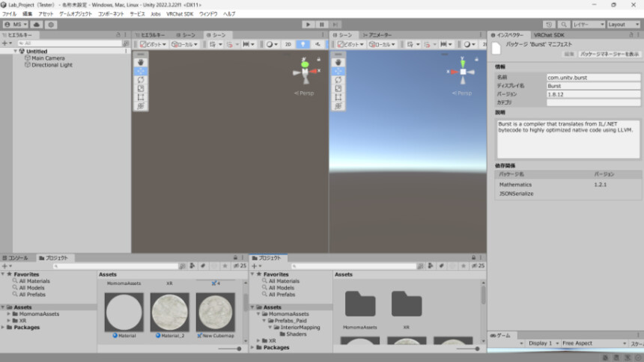This screenshot has width=644, height=362.
Task: Toggle scene audio in left scene view
Action: tap(318, 44)
